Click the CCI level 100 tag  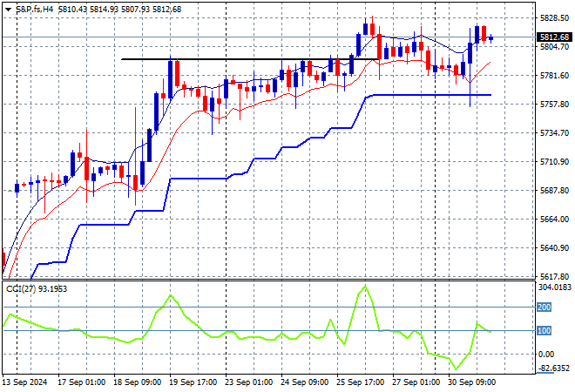point(544,330)
